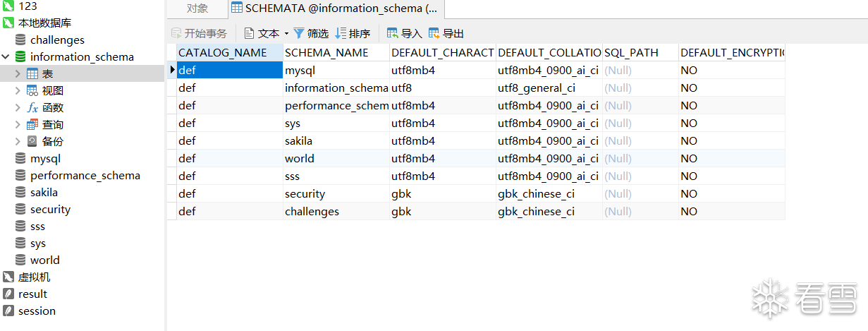This screenshot has height=331, width=868.
Task: Open the 文本 dropdown arrow
Action: coord(286,33)
